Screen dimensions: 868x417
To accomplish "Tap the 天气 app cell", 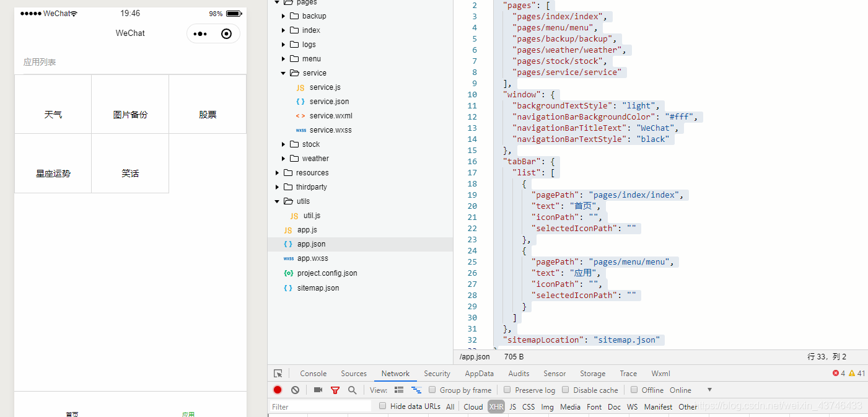I will click(x=53, y=104).
